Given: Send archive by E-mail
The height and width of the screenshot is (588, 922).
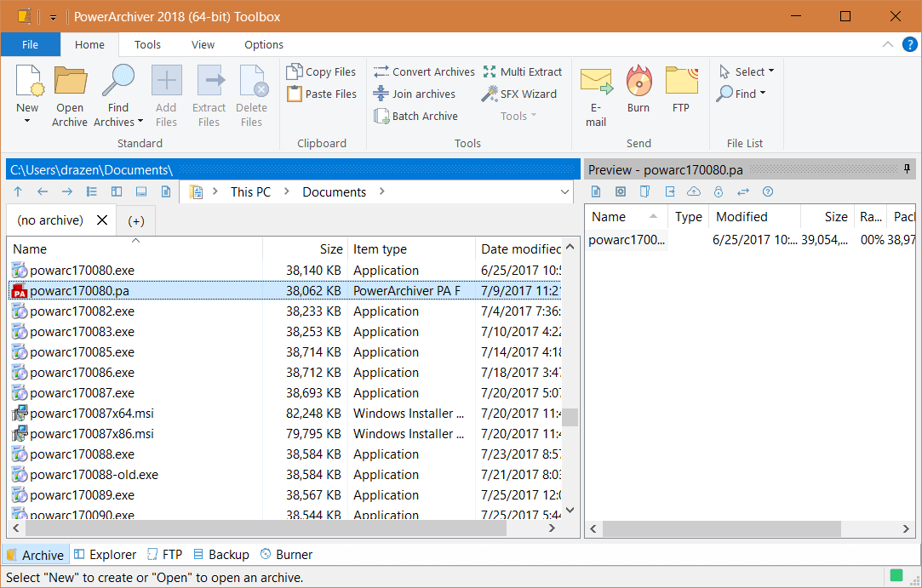Looking at the screenshot, I should 596,96.
